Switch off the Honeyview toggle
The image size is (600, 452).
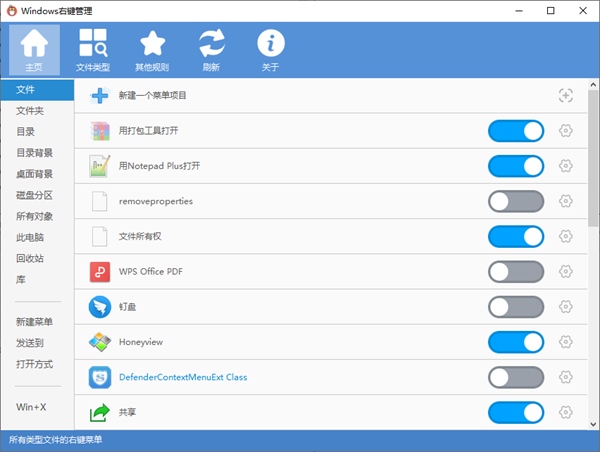coord(516,342)
